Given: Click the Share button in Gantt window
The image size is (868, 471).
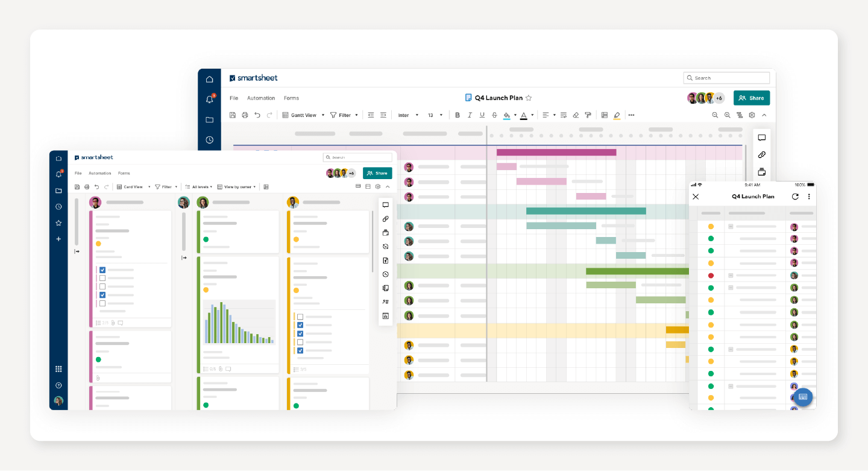Looking at the screenshot, I should pos(751,98).
